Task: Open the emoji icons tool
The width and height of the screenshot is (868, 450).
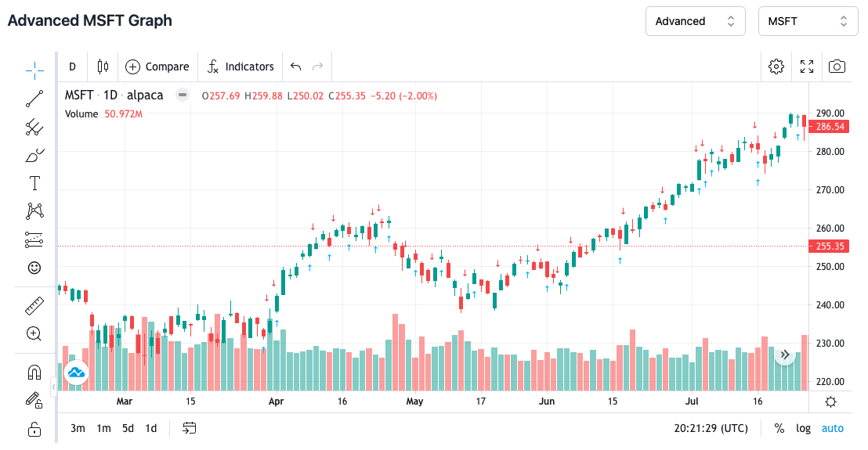Action: point(34,268)
